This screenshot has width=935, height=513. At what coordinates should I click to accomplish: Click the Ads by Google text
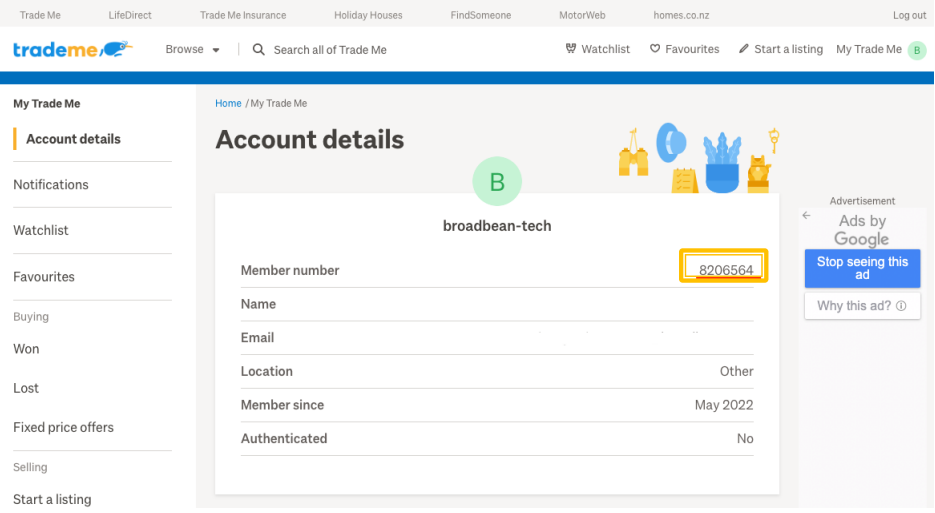click(862, 230)
